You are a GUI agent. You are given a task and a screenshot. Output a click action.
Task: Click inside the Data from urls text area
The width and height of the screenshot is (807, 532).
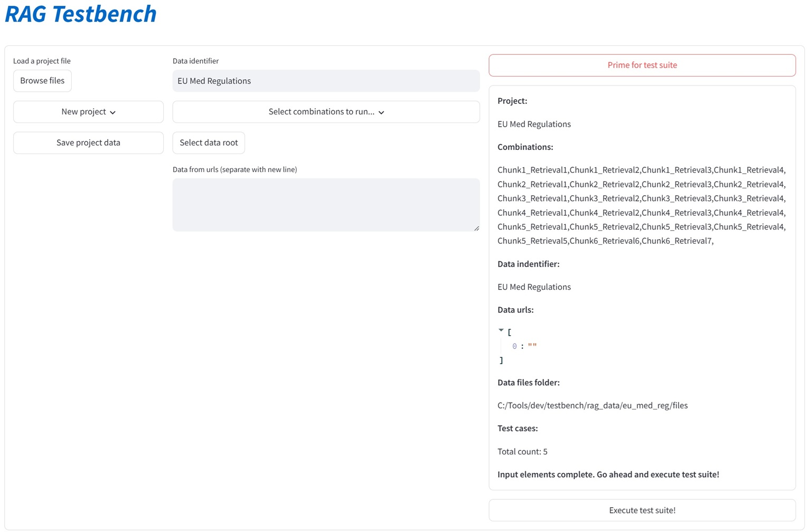(326, 205)
